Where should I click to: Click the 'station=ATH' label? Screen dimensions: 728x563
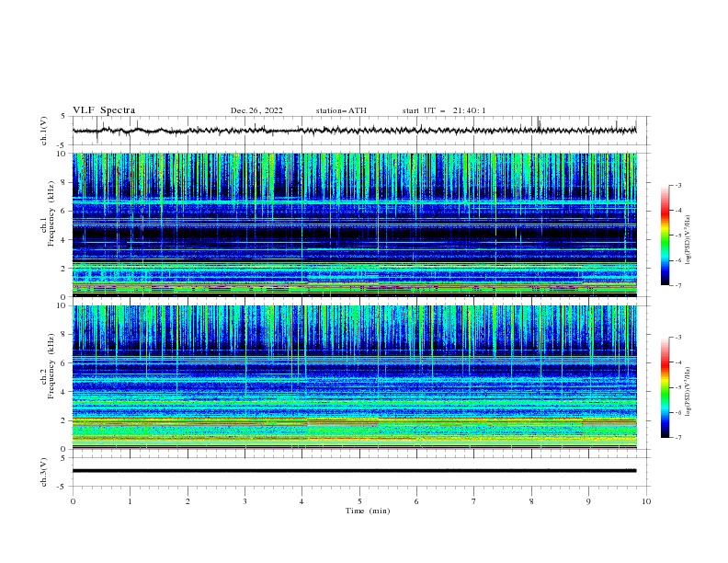(x=341, y=110)
